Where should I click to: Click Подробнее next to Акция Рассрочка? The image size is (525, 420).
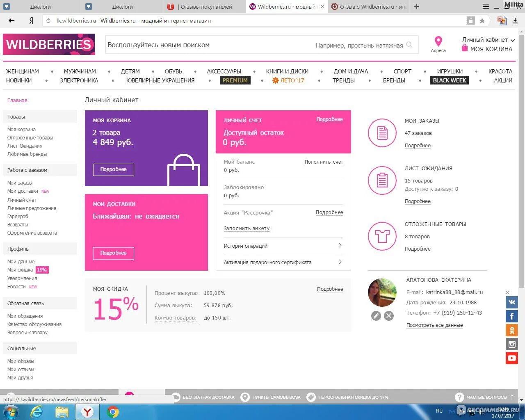329,212
